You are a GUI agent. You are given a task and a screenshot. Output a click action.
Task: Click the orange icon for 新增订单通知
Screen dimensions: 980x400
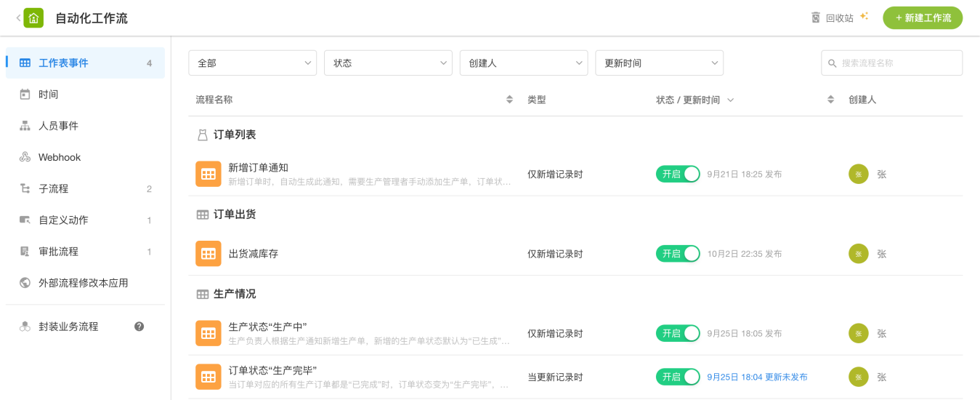point(208,174)
